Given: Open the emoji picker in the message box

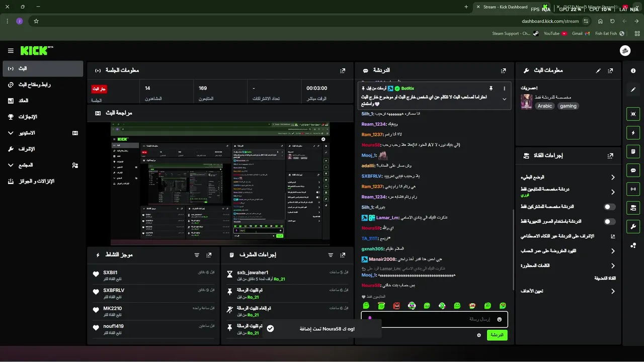Looking at the screenshot, I should pyautogui.click(x=500, y=319).
